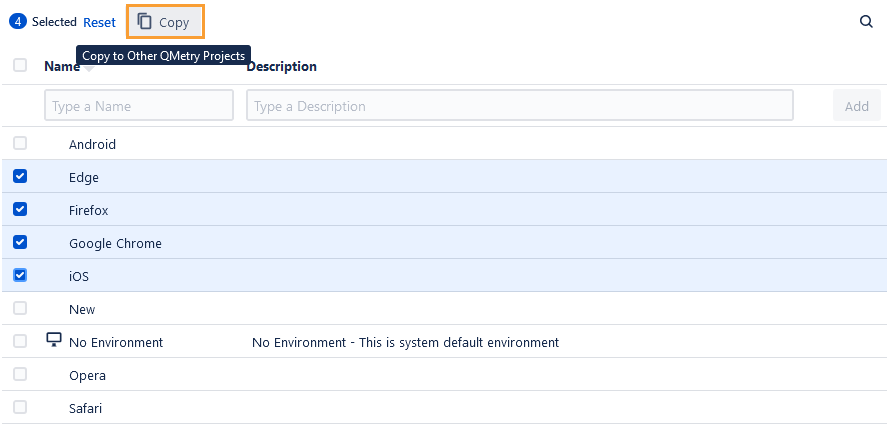Image resolution: width=893 pixels, height=435 pixels.
Task: Click the Type a Name field
Action: point(139,106)
